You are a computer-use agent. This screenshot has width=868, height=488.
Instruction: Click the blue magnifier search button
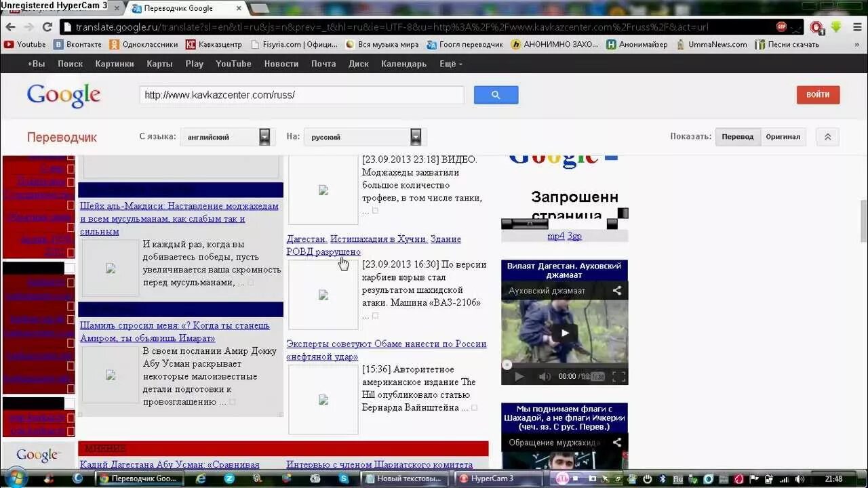pos(496,95)
